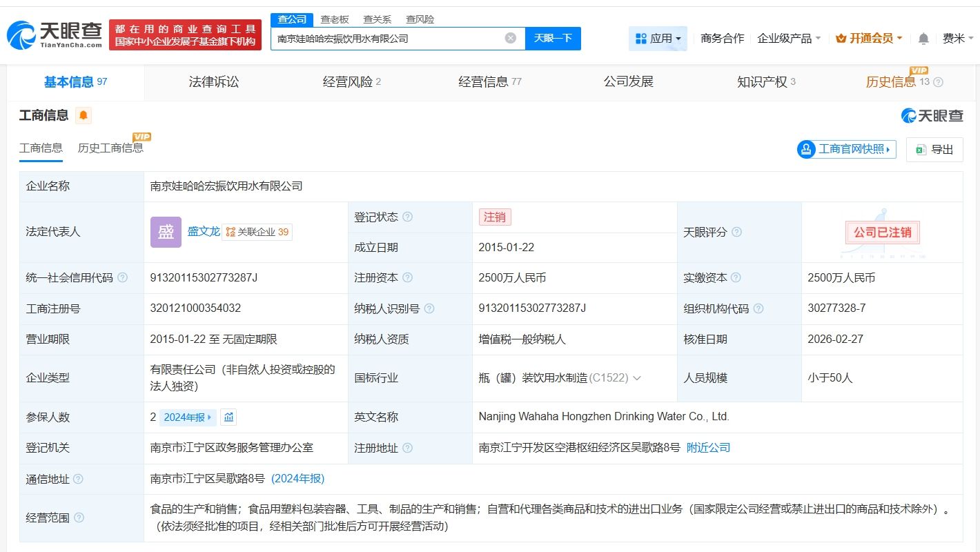Open the chart icon next to 2024年报

[x=229, y=417]
